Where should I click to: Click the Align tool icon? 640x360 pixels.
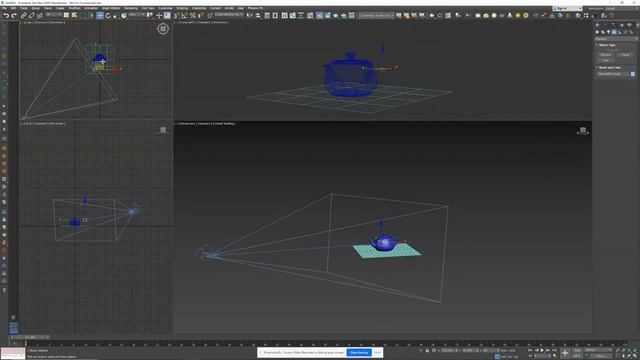(258, 16)
